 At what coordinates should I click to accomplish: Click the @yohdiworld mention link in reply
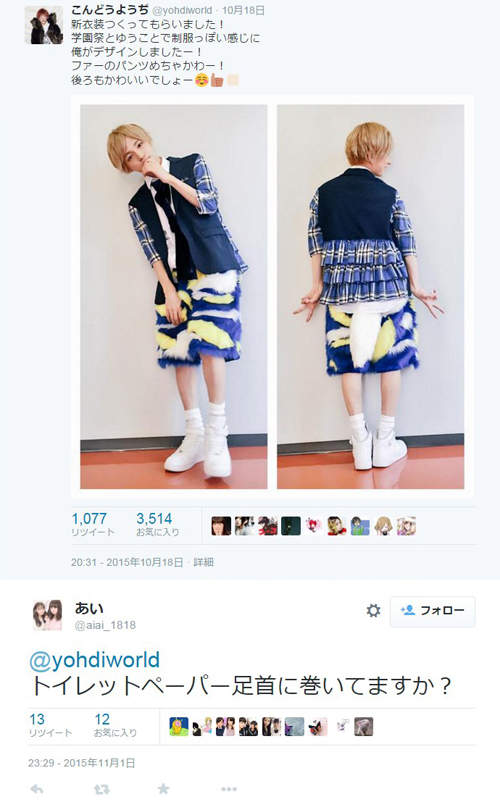point(95,659)
